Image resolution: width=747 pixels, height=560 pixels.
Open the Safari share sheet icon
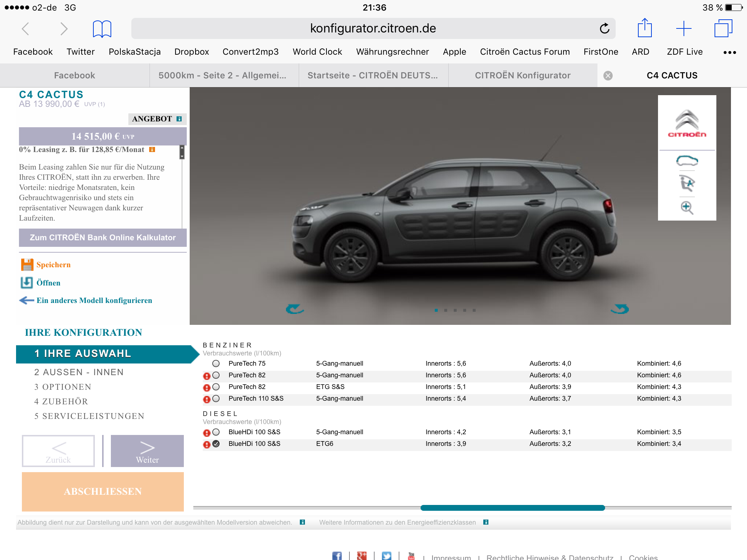point(645,28)
